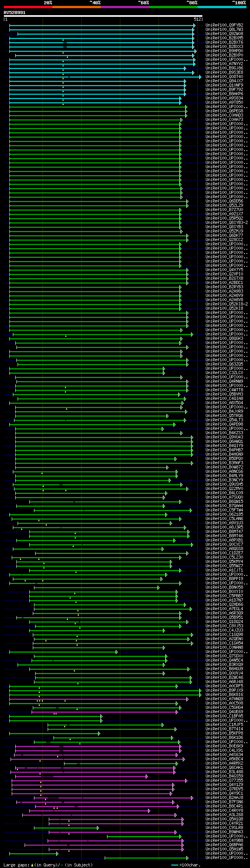Select the UniRef100_Q2HD66 label
This screenshot has height=868, width=250.
pyautogui.click(x=224, y=605)
